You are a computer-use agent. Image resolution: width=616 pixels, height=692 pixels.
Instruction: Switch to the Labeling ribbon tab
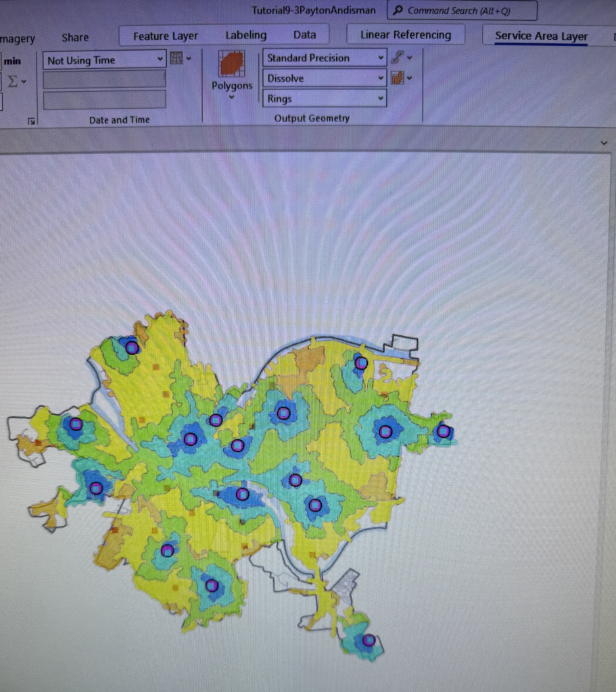pyautogui.click(x=246, y=35)
